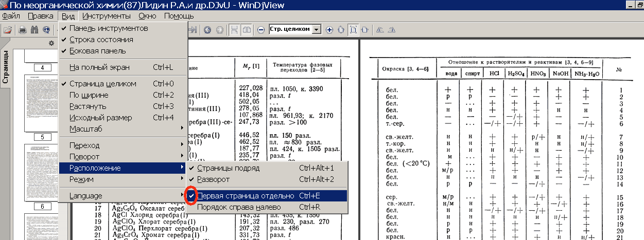Toggle the continuous pages layout icon

point(234,29)
